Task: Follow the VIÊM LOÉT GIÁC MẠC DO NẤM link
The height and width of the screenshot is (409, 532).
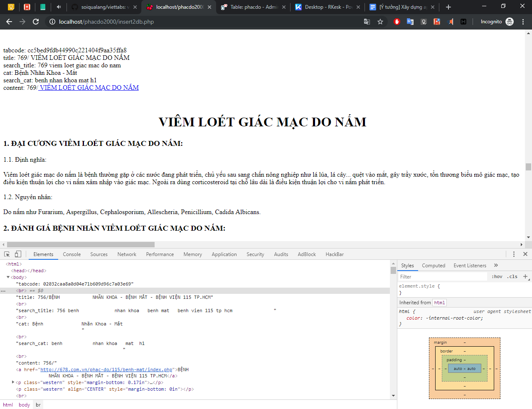Action: tap(89, 88)
